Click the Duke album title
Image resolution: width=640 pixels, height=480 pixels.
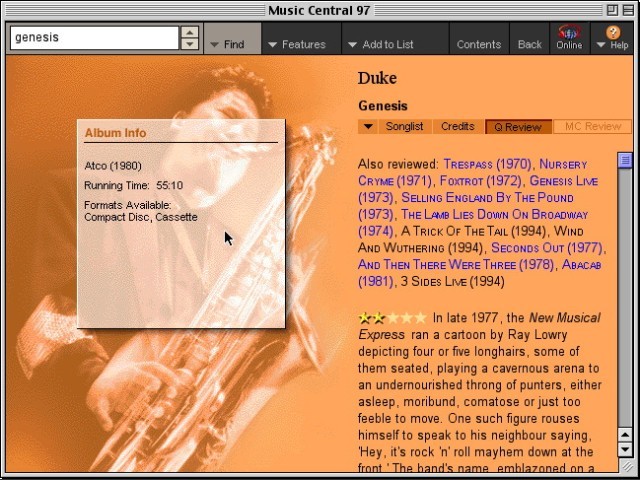377,78
